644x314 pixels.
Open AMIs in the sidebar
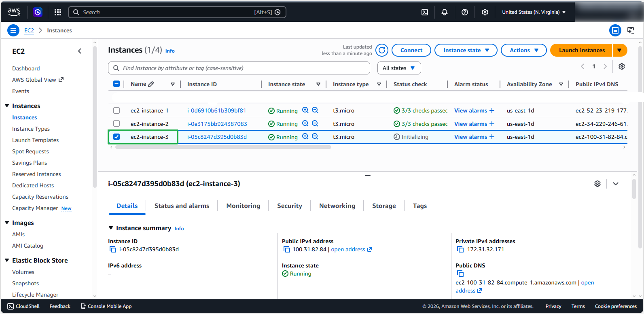tap(18, 234)
